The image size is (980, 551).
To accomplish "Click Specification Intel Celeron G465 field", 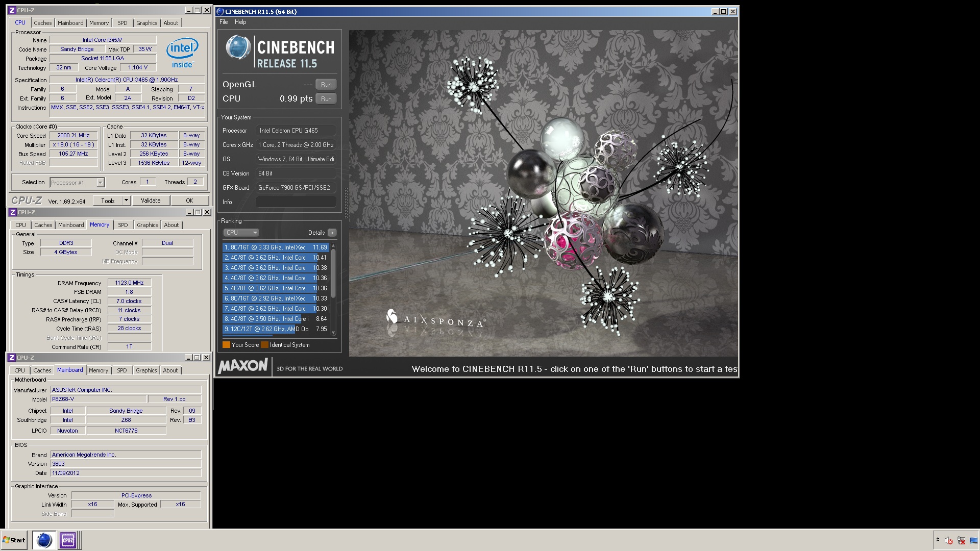I will coord(127,80).
